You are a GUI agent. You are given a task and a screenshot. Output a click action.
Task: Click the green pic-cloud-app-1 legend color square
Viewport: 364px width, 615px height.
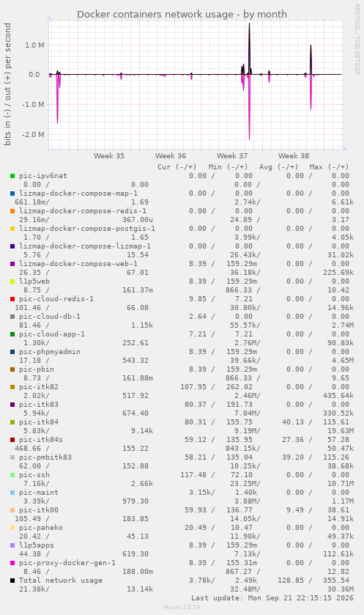point(12,334)
